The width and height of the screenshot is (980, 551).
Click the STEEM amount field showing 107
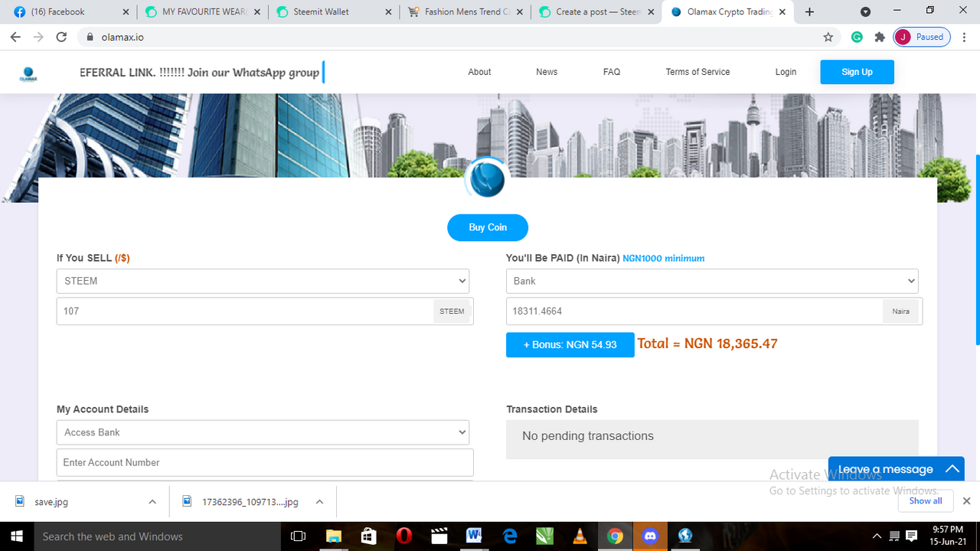pyautogui.click(x=245, y=311)
